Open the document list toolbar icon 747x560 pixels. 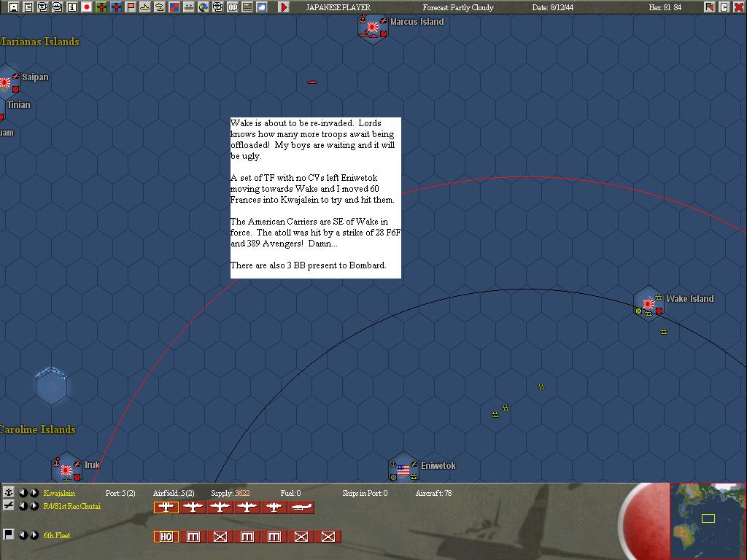(28, 7)
